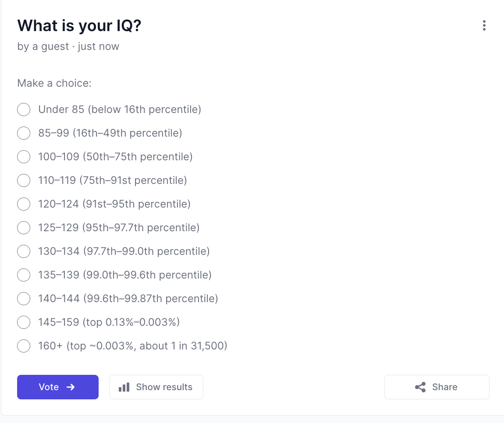Select the 160+ radio button
This screenshot has height=423, width=504.
coord(24,346)
